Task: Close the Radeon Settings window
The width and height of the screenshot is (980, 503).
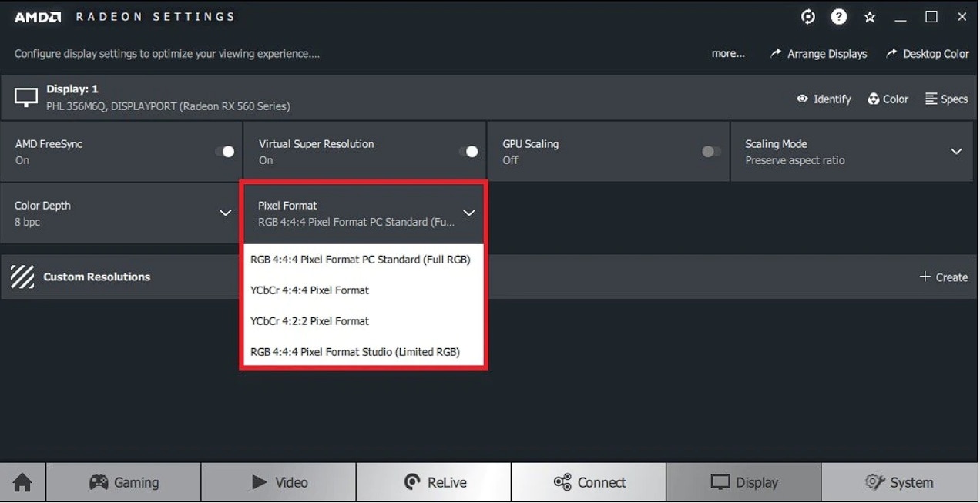Action: (x=962, y=17)
